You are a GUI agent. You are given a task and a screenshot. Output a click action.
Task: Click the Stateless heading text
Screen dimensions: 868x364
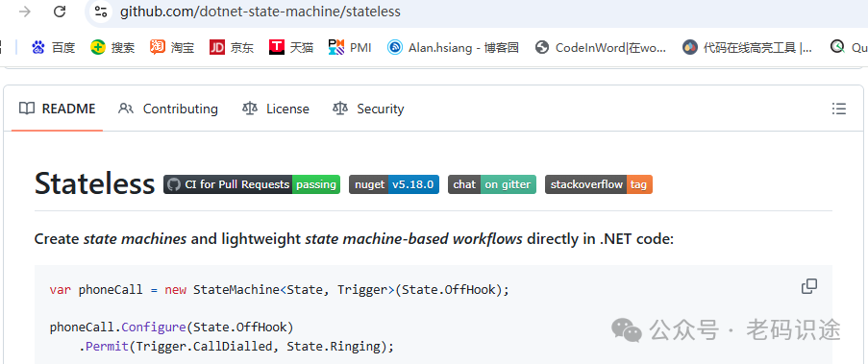[x=94, y=183]
